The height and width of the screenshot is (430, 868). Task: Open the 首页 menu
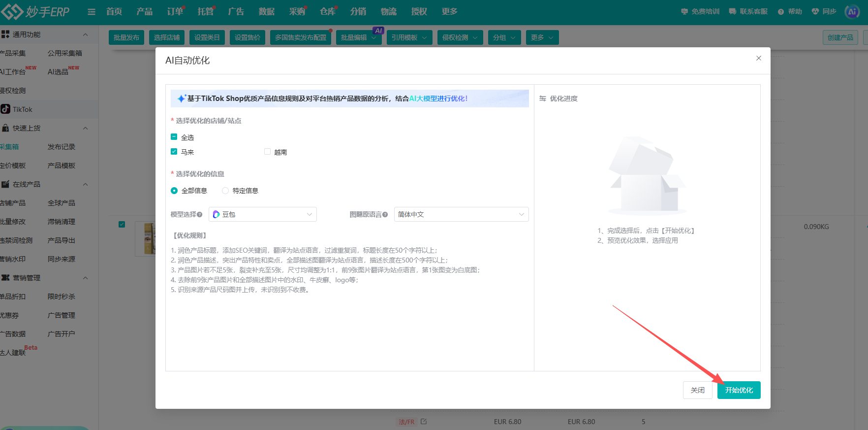(114, 11)
